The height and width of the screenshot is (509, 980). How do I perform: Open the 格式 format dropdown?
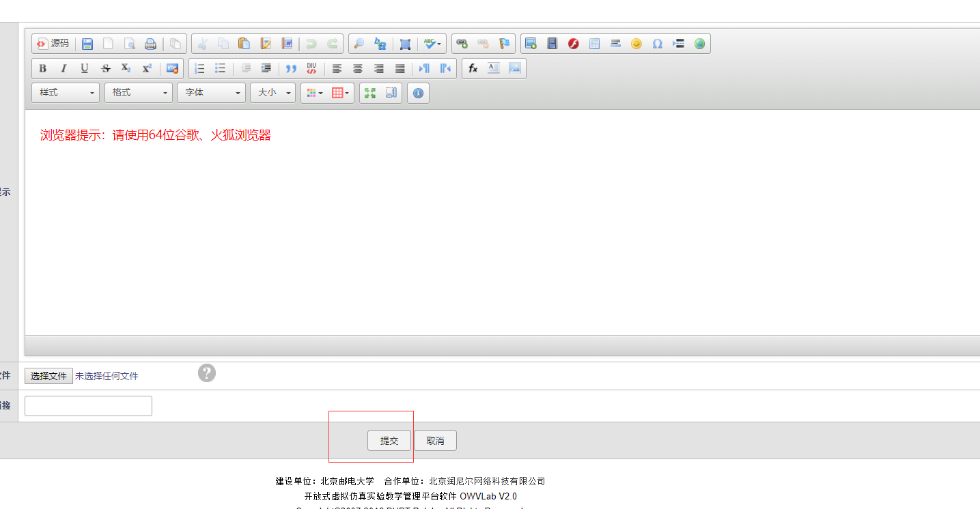pyautogui.click(x=139, y=93)
